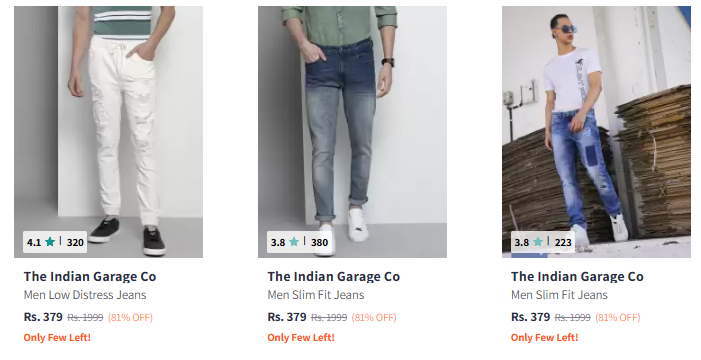Click the star icon beside 4.1 rating
The image size is (701, 360).
pos(50,242)
